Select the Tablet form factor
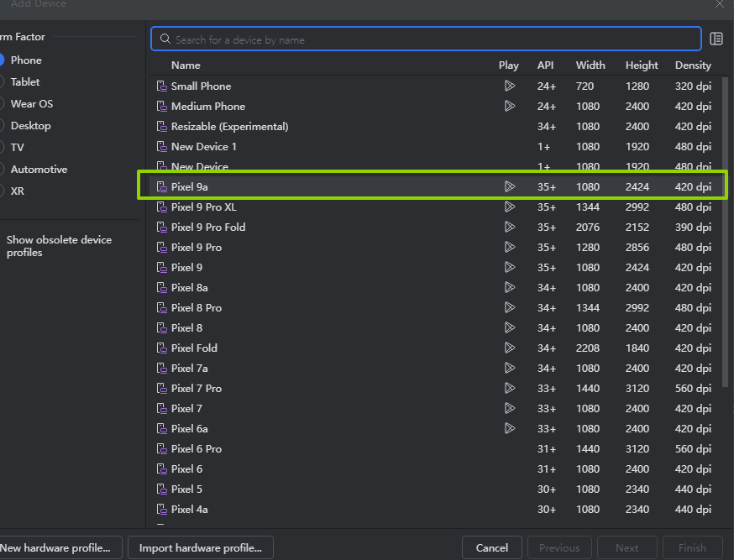 [x=19, y=82]
